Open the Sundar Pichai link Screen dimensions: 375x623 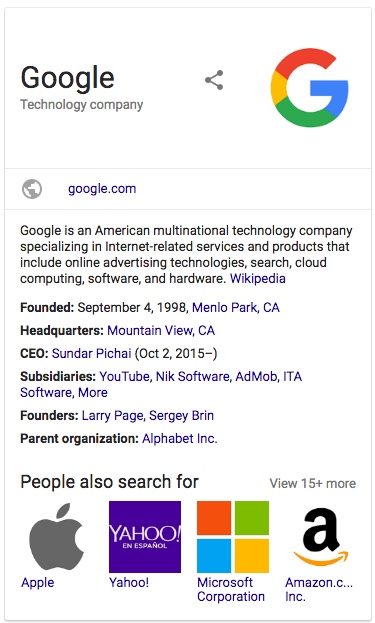pos(91,353)
